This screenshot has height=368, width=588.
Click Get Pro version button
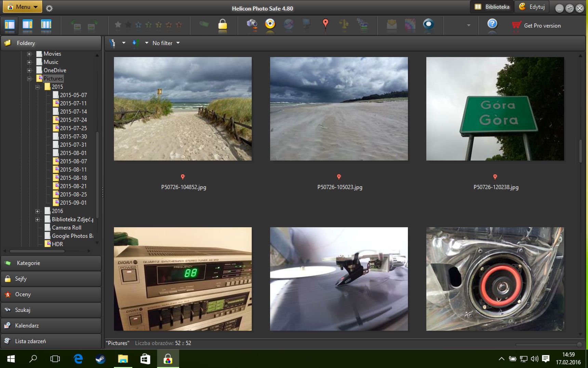tap(536, 25)
